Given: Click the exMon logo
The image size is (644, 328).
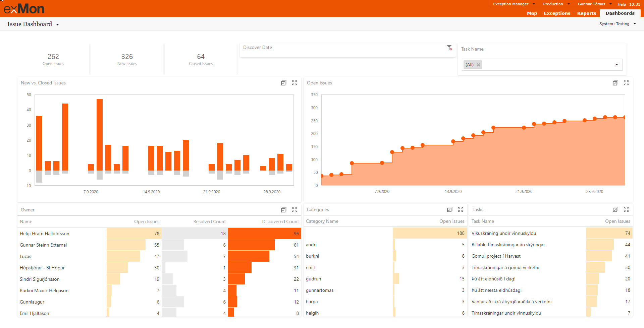Looking at the screenshot, I should [23, 8].
